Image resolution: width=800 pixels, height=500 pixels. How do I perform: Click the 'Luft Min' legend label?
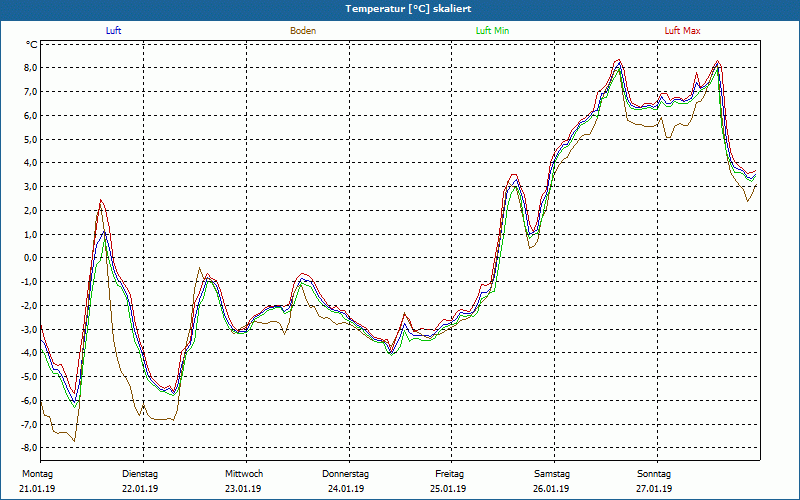[492, 31]
